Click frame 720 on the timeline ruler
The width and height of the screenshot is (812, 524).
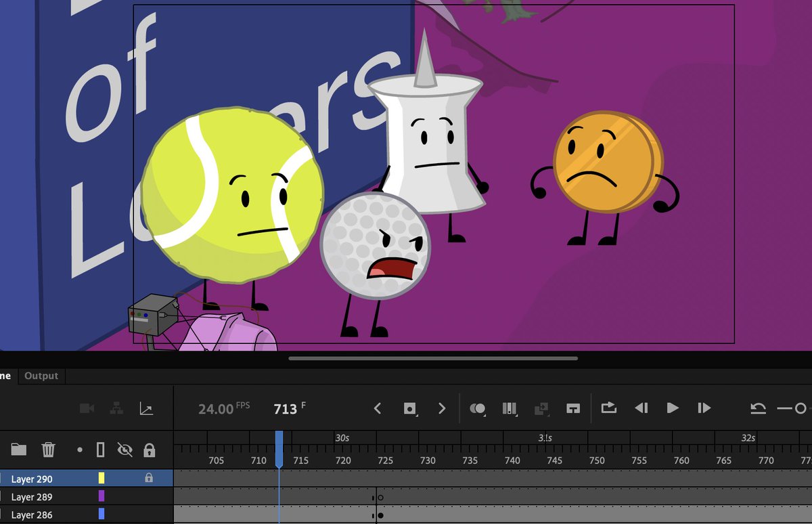343,460
